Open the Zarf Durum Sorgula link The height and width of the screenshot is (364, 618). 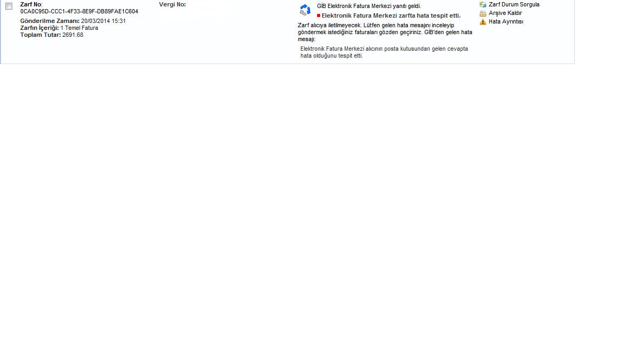click(514, 4)
